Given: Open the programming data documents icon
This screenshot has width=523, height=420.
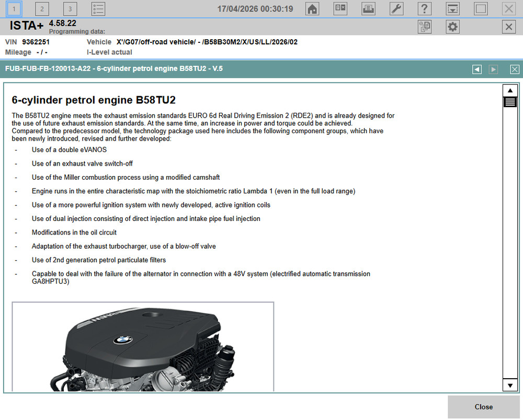Looking at the screenshot, I should (x=424, y=27).
